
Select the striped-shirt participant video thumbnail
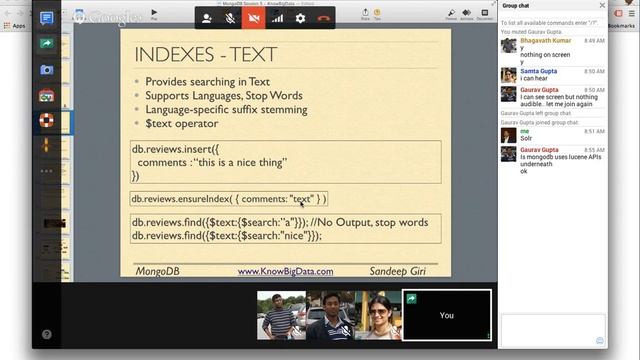(x=281, y=315)
